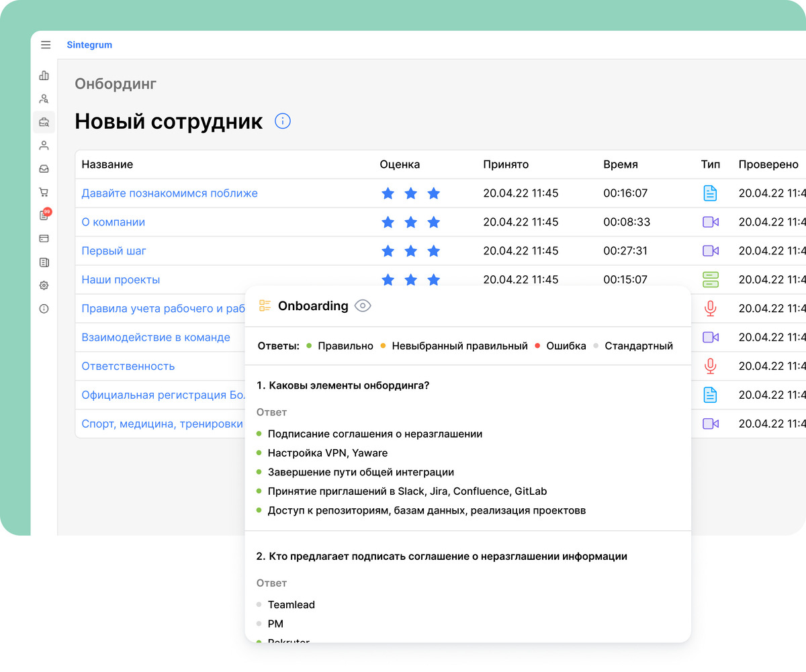Click the Время column header

(x=621, y=164)
